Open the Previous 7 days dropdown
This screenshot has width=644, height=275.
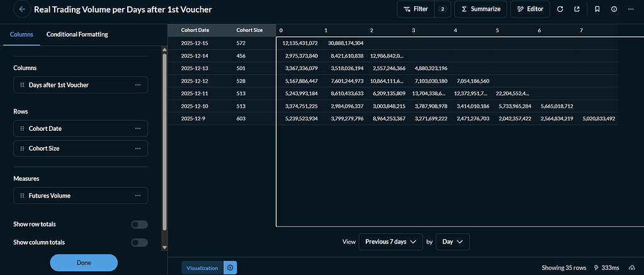390,242
